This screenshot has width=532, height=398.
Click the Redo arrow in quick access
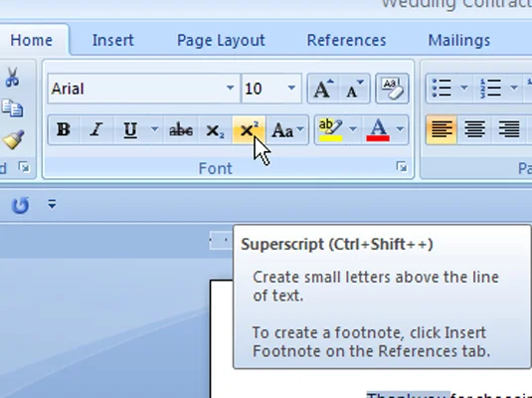[x=20, y=205]
